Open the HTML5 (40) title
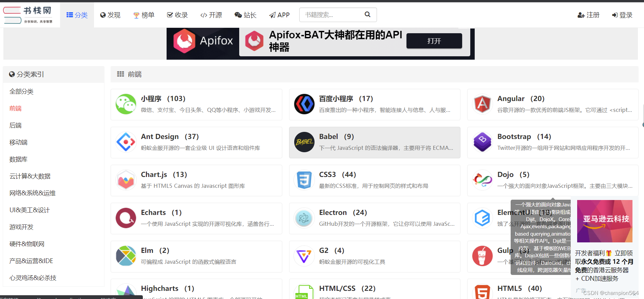Viewport: 644px width, 299px height. click(x=520, y=288)
